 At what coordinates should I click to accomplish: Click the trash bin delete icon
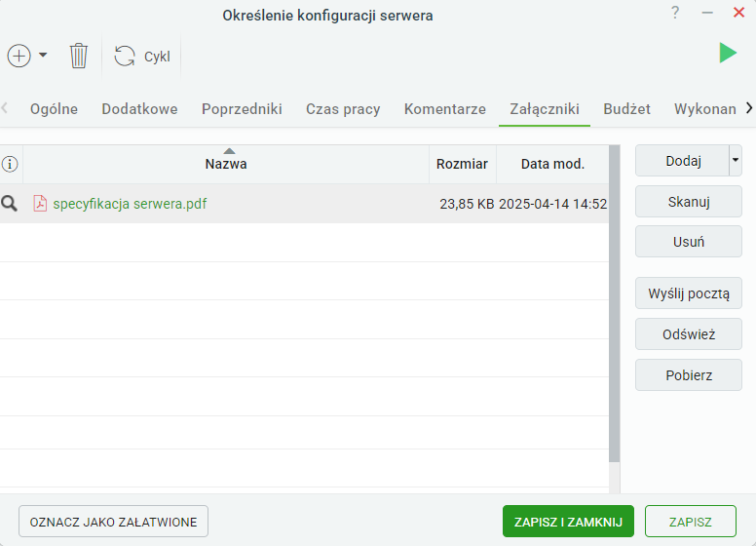79,56
